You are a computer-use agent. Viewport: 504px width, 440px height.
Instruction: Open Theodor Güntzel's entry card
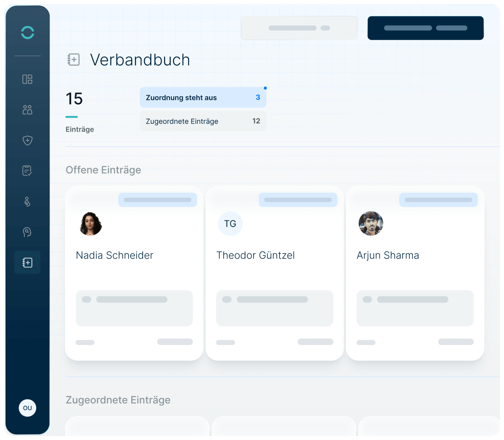tap(274, 273)
